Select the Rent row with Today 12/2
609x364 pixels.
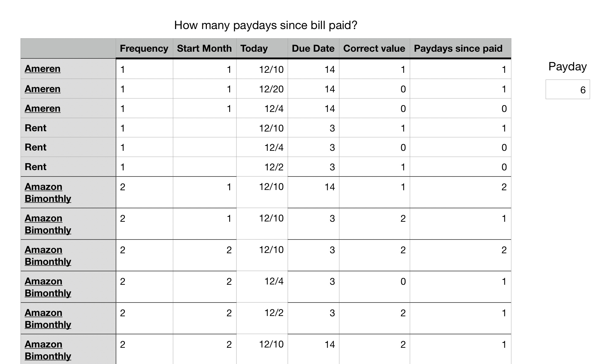coord(35,167)
